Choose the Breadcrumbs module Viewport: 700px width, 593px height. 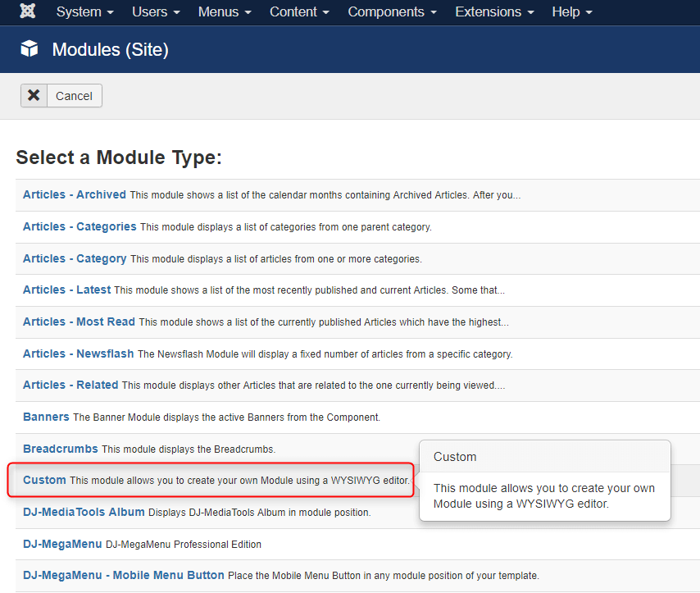[x=61, y=449]
